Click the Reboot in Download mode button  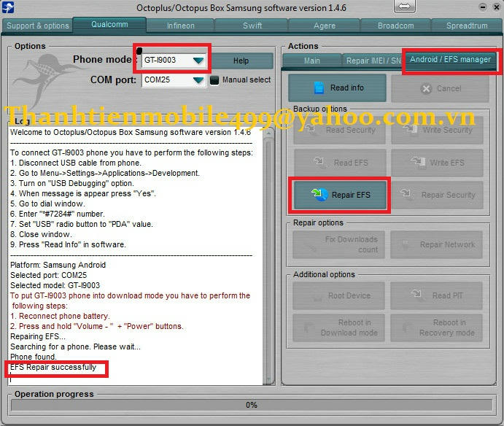pos(338,328)
